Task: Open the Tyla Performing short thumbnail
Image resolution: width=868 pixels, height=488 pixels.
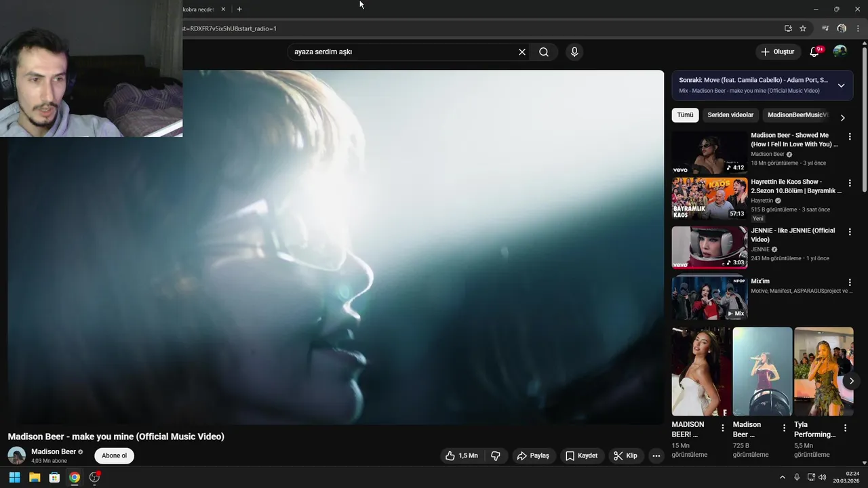Action: point(824,371)
